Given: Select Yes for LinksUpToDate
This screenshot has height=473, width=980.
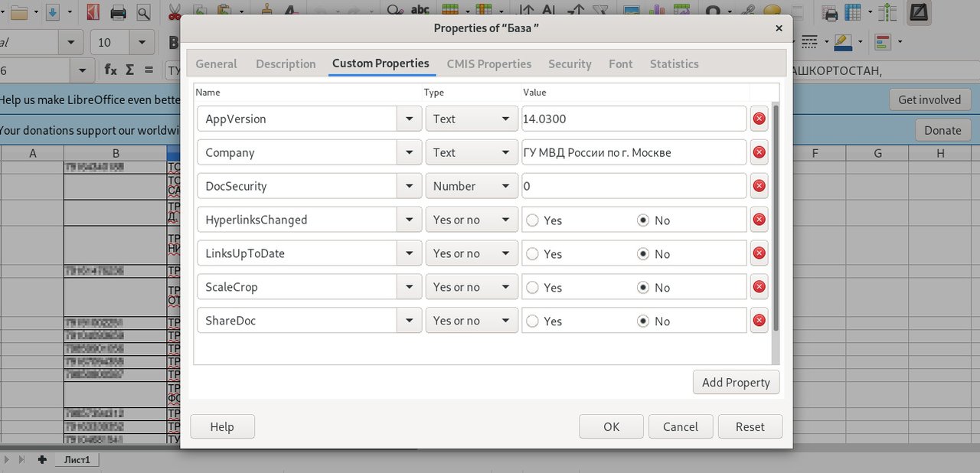Looking at the screenshot, I should click(x=533, y=254).
